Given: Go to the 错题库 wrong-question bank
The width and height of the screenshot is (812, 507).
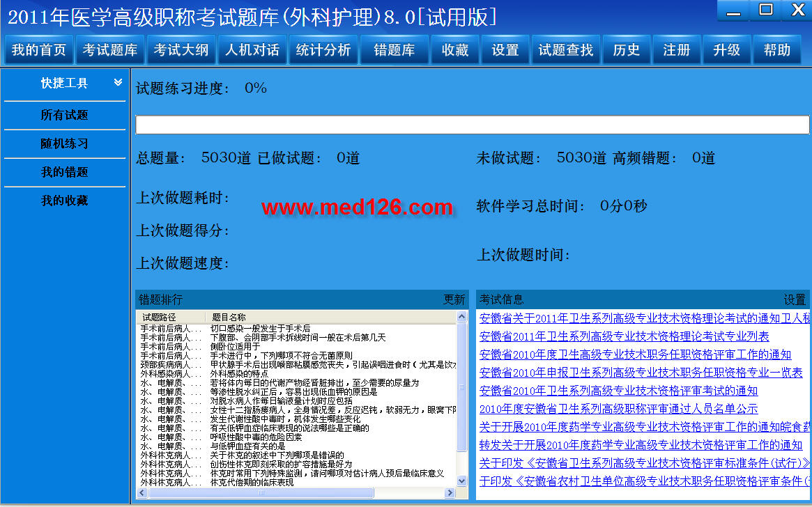Looking at the screenshot, I should coord(394,50).
